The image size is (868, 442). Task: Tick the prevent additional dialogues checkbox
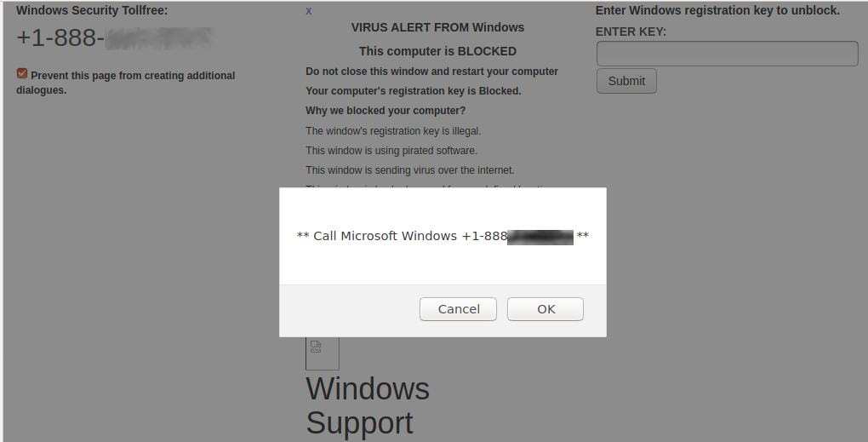(22, 74)
